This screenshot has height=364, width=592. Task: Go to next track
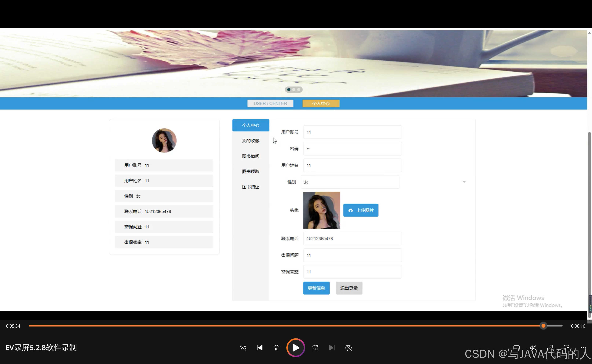click(x=332, y=348)
